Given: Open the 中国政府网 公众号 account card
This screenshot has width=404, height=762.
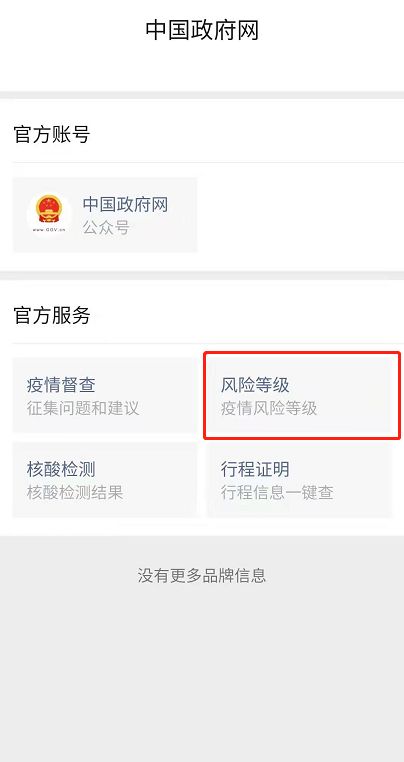Looking at the screenshot, I should 105,215.
